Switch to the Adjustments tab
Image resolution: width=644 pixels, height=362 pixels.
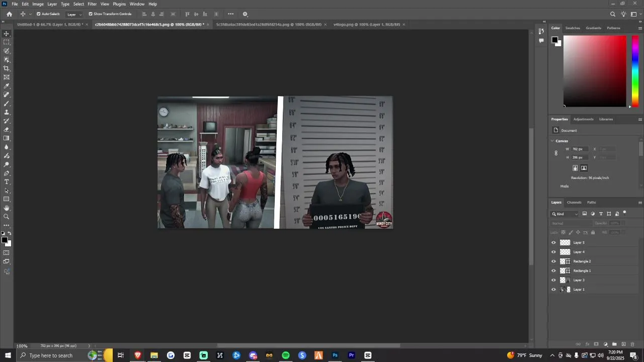pyautogui.click(x=583, y=119)
